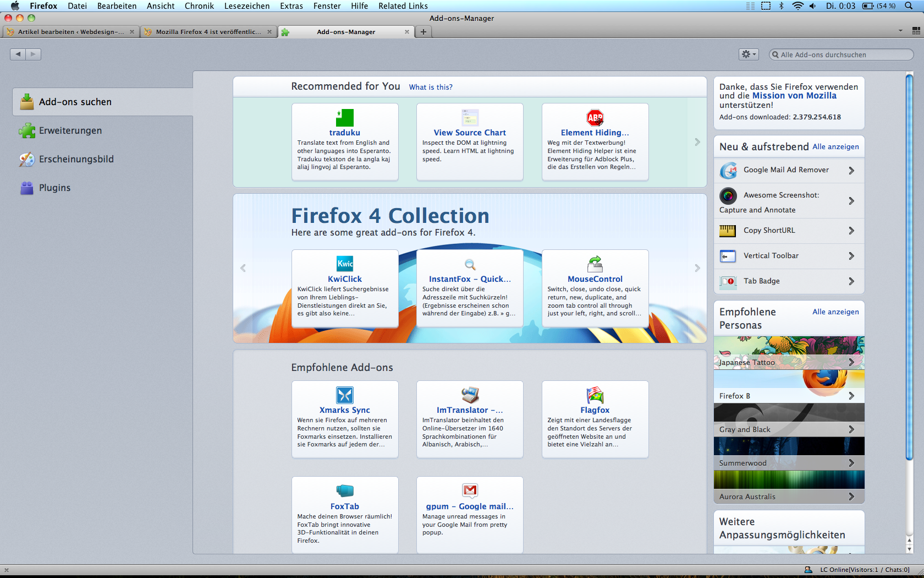Click the Alle Add-ons durchsuchen search field
Viewport: 924px width, 578px height.
pyautogui.click(x=842, y=54)
